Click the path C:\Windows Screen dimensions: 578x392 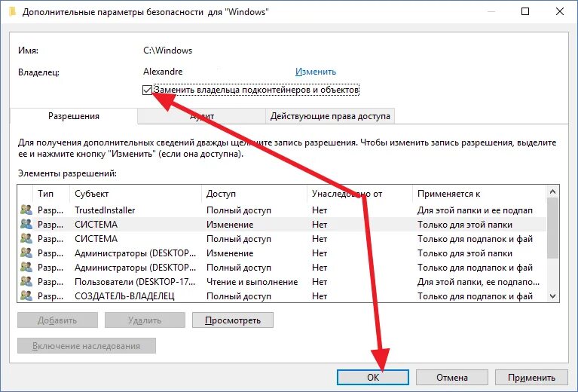click(168, 51)
